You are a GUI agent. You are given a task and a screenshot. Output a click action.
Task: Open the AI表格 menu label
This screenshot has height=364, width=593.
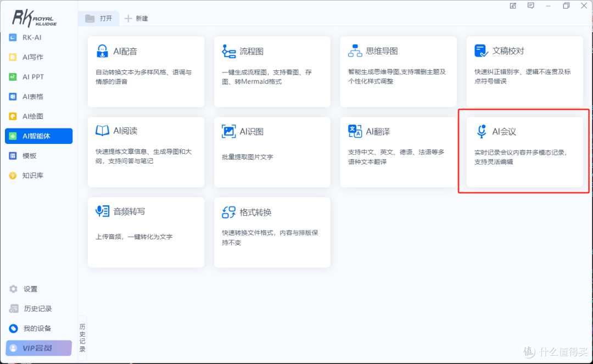tap(33, 97)
